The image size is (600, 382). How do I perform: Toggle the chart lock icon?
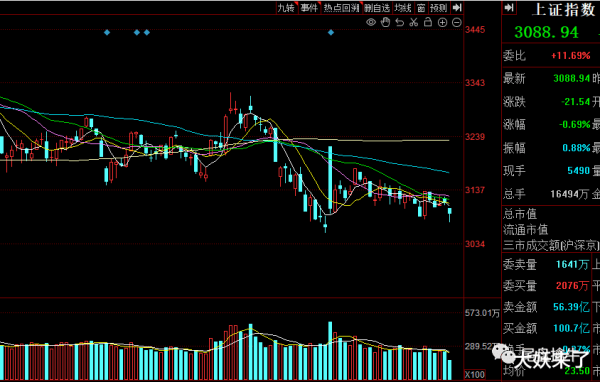(x=428, y=22)
